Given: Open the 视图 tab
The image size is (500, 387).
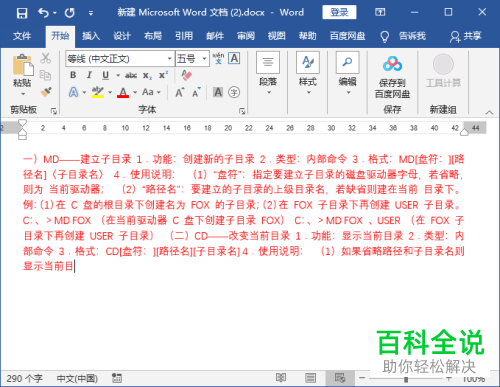Looking at the screenshot, I should click(x=276, y=36).
